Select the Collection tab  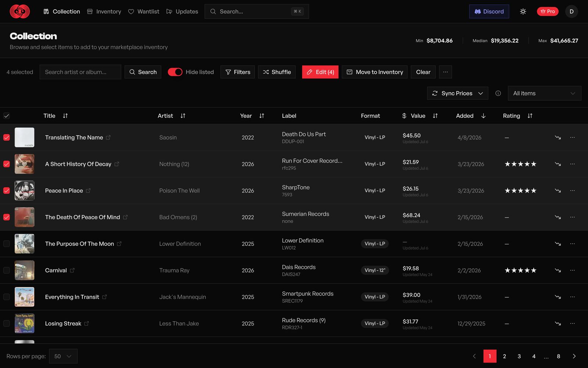point(61,11)
